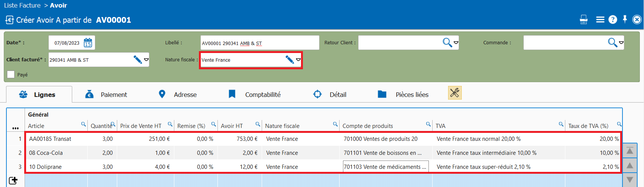Select the AA00185 Transat line article
The image size is (644, 187).
point(50,139)
